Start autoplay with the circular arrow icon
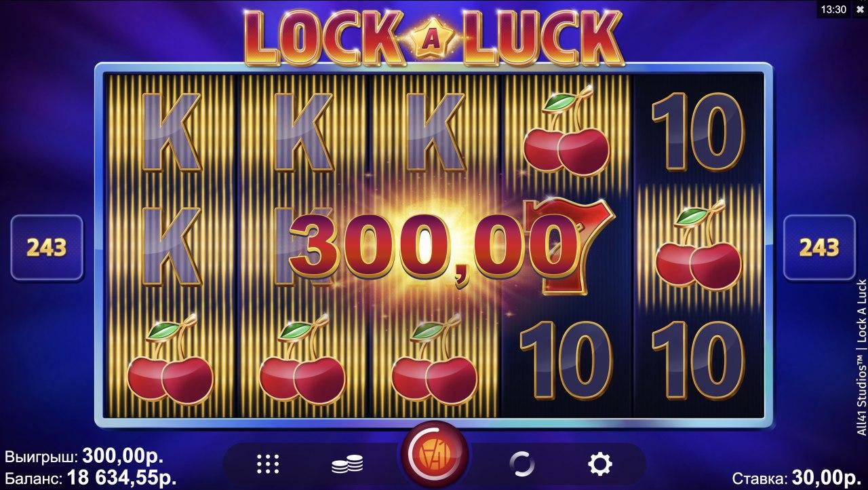 point(521,464)
